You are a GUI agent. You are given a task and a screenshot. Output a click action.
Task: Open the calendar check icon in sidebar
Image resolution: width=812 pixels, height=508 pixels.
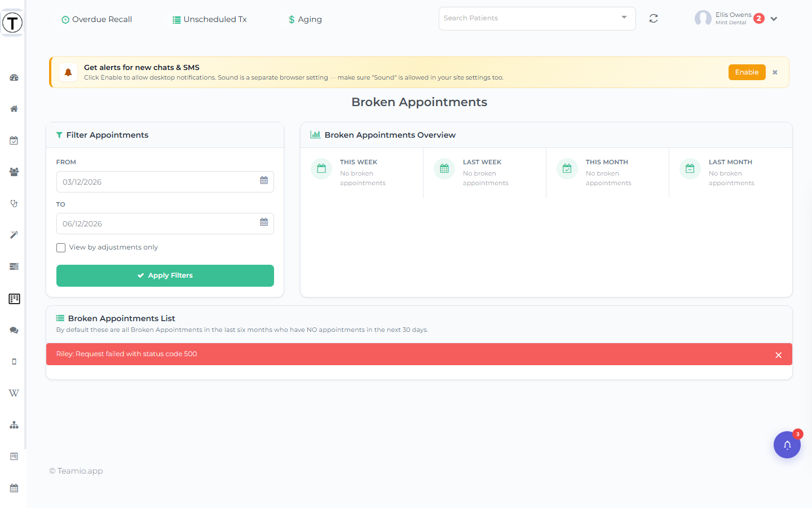(x=14, y=141)
